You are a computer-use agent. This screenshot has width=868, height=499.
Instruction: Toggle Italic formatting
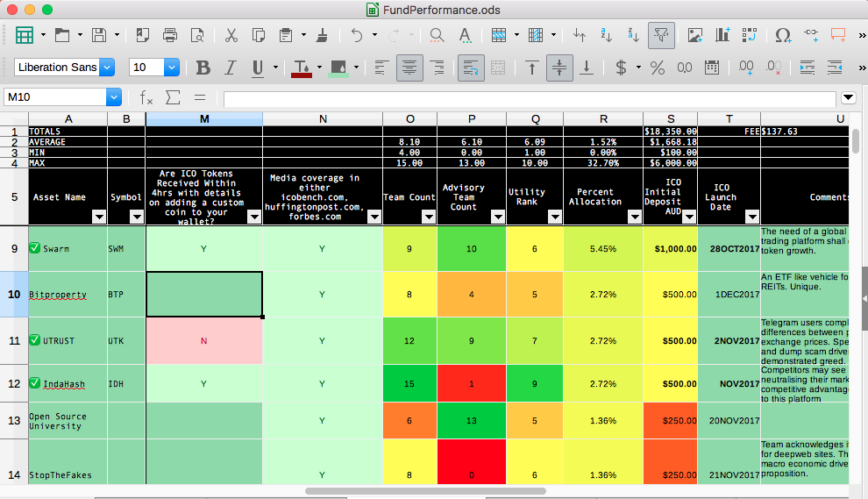(231, 68)
